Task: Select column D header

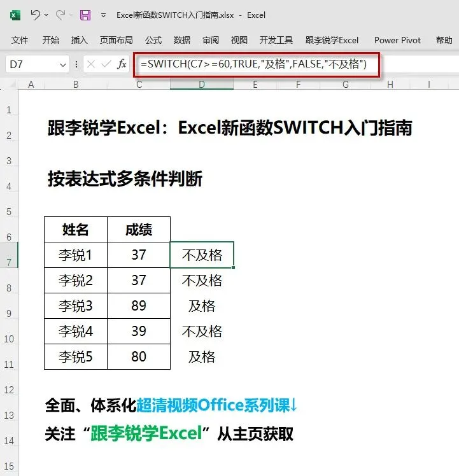Action: pos(202,85)
